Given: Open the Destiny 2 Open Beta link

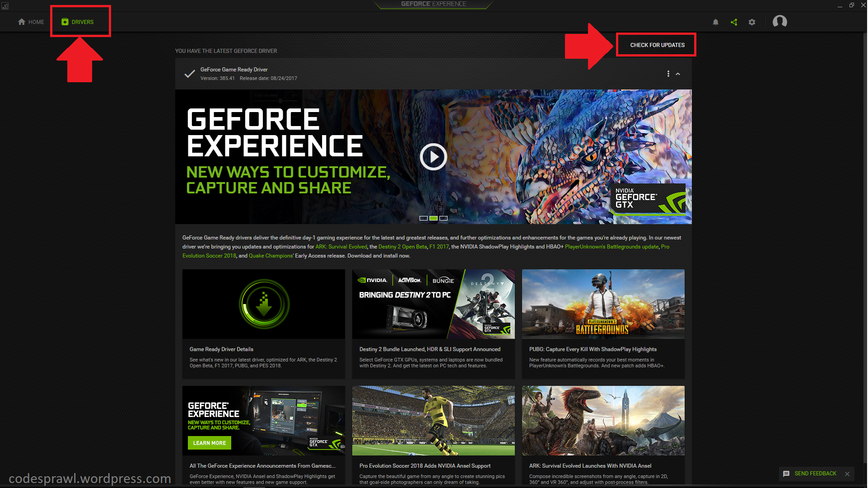Looking at the screenshot, I should [403, 247].
